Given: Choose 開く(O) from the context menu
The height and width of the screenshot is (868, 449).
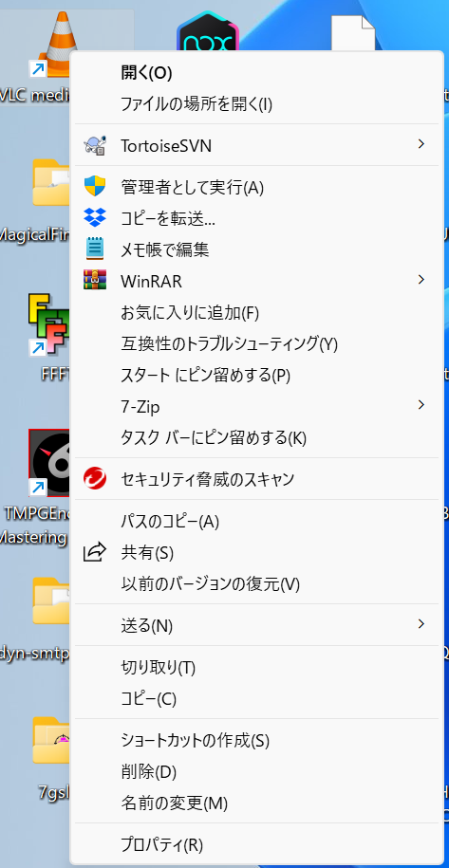Looking at the screenshot, I should pos(259,73).
